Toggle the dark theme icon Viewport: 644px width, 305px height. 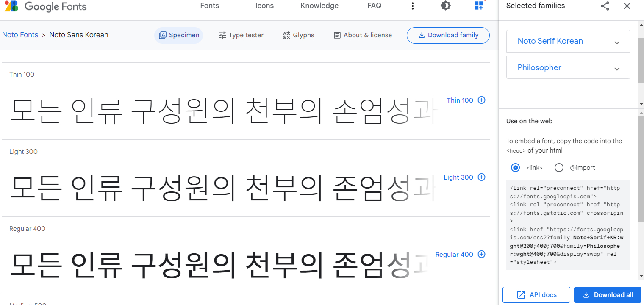pyautogui.click(x=445, y=6)
